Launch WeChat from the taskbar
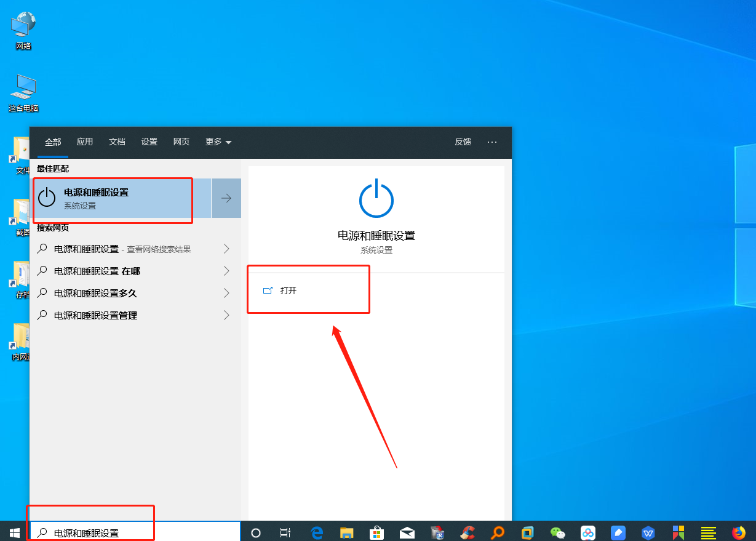 (x=557, y=532)
